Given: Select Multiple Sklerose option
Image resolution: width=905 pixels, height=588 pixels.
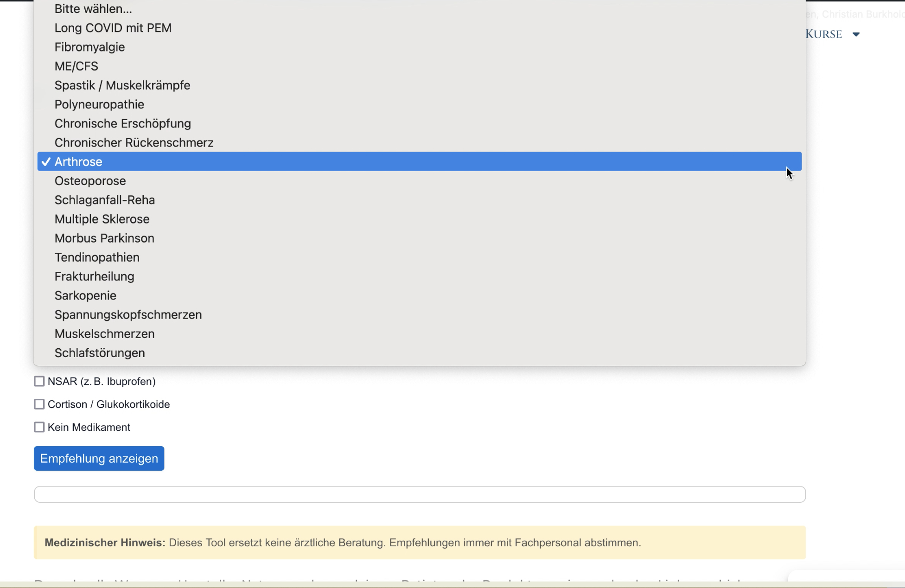Looking at the screenshot, I should point(102,219).
